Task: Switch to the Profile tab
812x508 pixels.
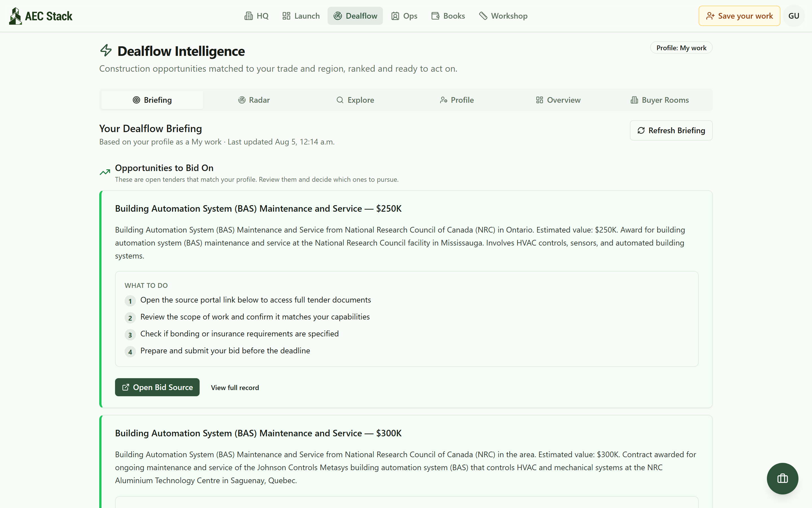Action: click(x=456, y=100)
